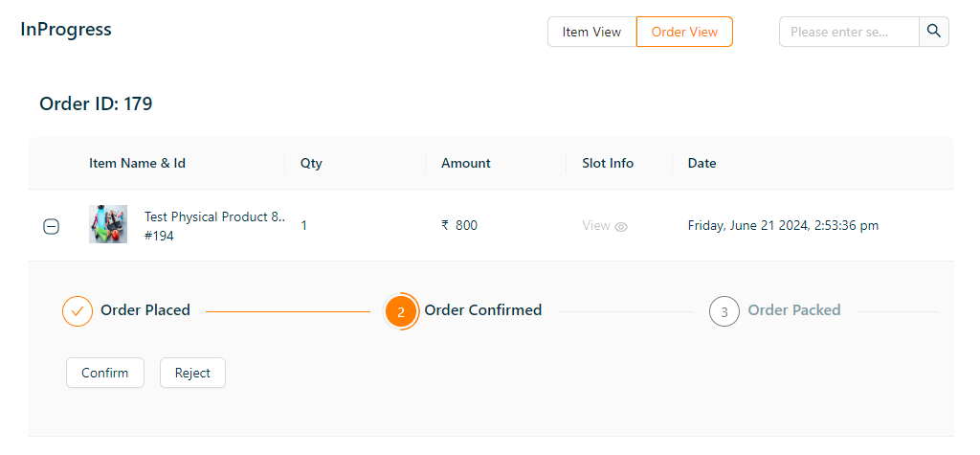Open the product thumbnail image
980x455 pixels.
point(108,224)
